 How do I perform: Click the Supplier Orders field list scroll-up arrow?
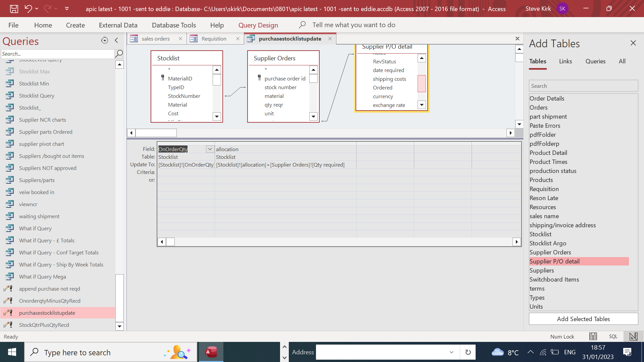(313, 70)
